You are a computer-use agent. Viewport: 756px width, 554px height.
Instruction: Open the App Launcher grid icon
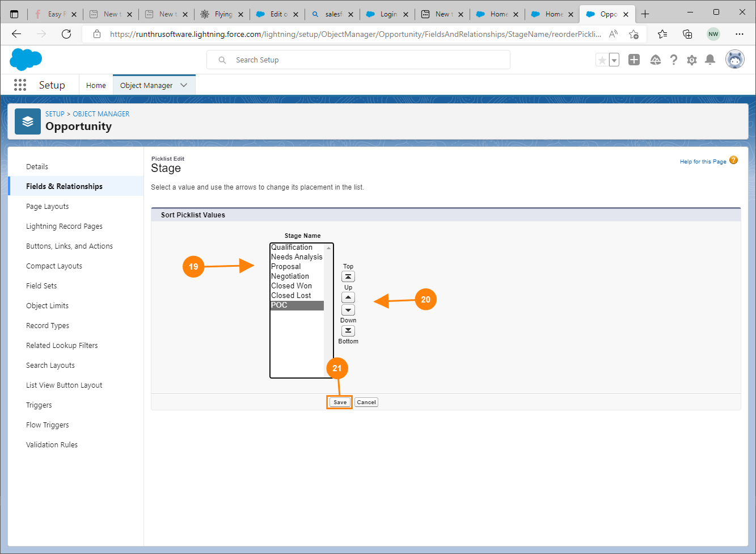[x=20, y=85]
